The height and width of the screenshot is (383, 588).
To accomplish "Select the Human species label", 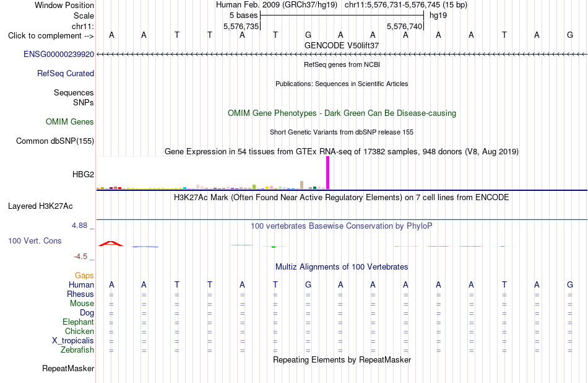I will 81,285.
